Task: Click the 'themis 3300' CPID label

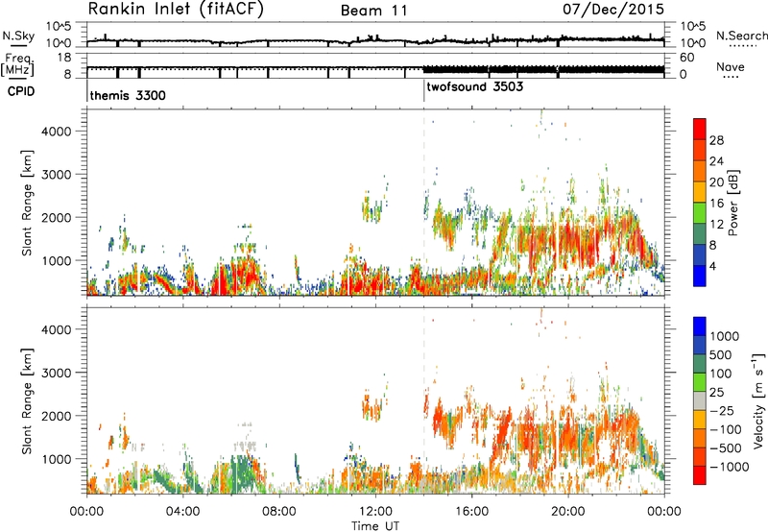Action: pyautogui.click(x=128, y=95)
